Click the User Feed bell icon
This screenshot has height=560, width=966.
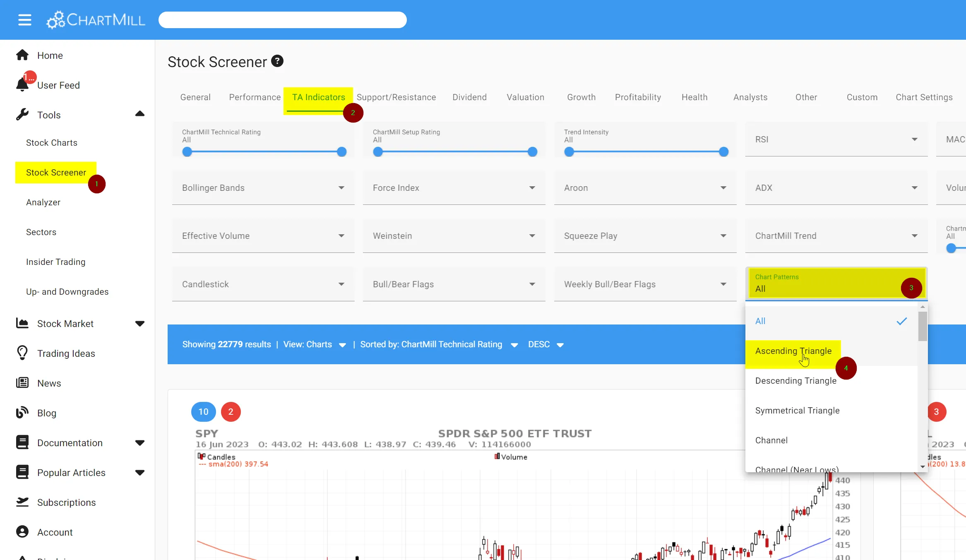tap(22, 84)
